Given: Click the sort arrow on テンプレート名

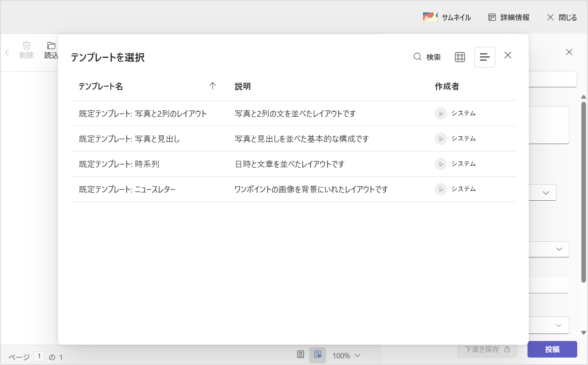Looking at the screenshot, I should point(213,86).
